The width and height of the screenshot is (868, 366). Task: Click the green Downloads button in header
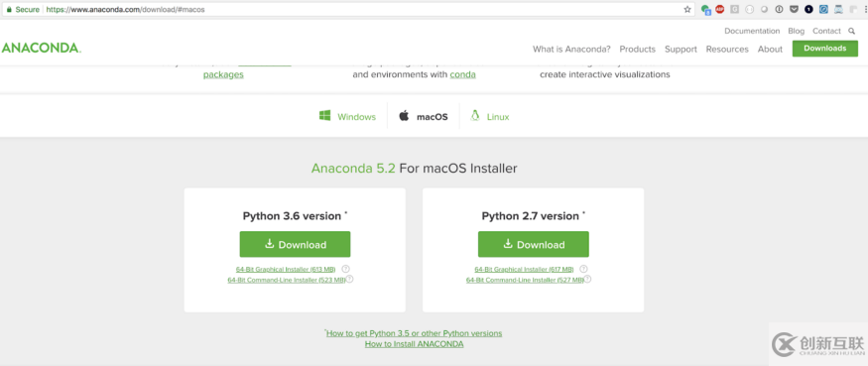point(824,49)
